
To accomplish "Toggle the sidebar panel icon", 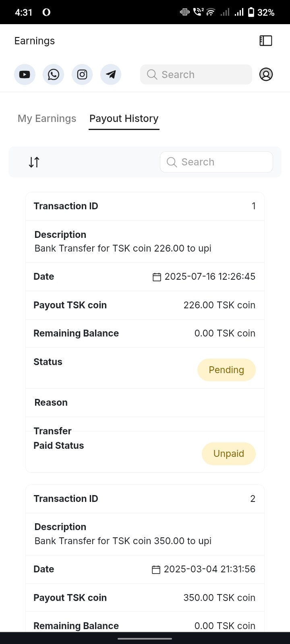I will tap(266, 41).
